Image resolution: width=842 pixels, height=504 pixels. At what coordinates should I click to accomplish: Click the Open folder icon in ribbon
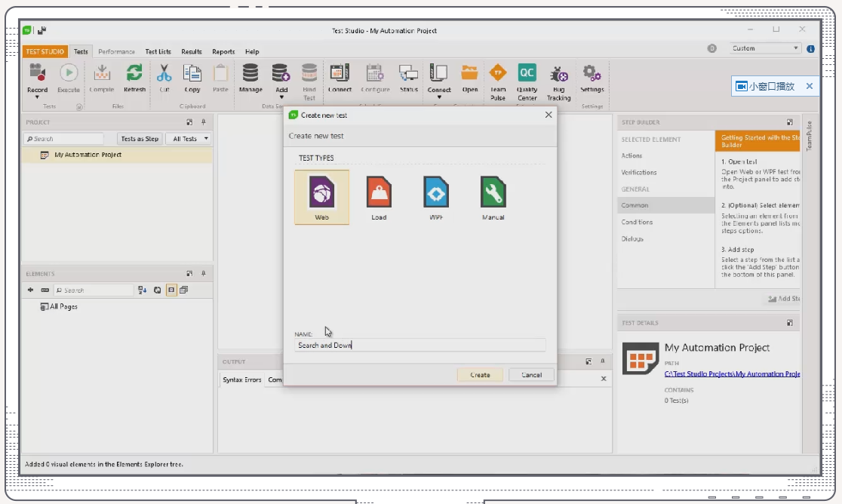point(469,73)
